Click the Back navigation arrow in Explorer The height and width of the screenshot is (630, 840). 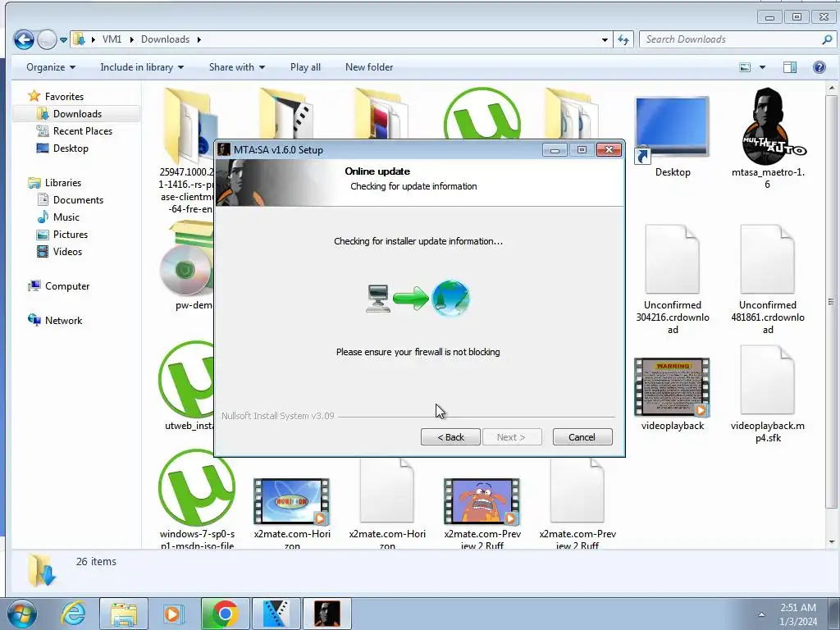point(24,39)
